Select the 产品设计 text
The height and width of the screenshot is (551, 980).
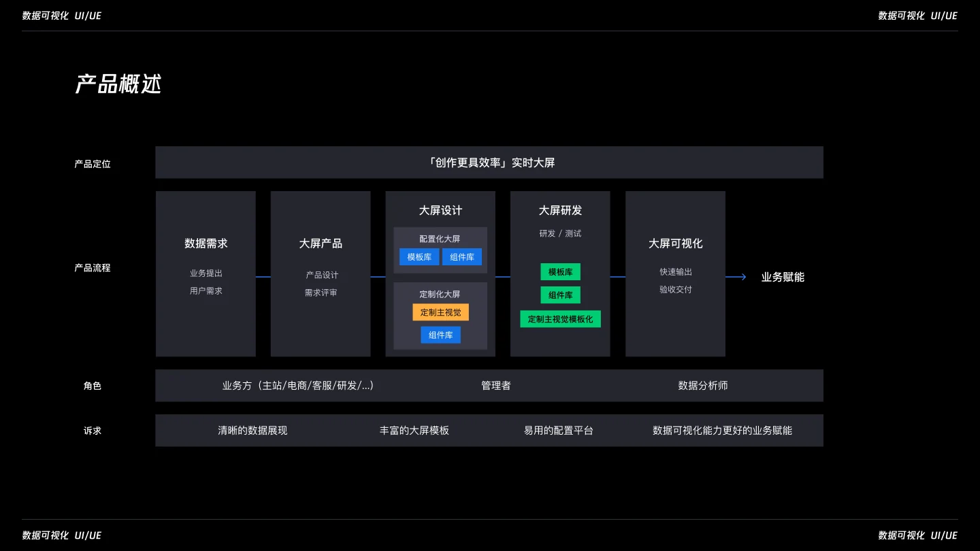click(322, 275)
